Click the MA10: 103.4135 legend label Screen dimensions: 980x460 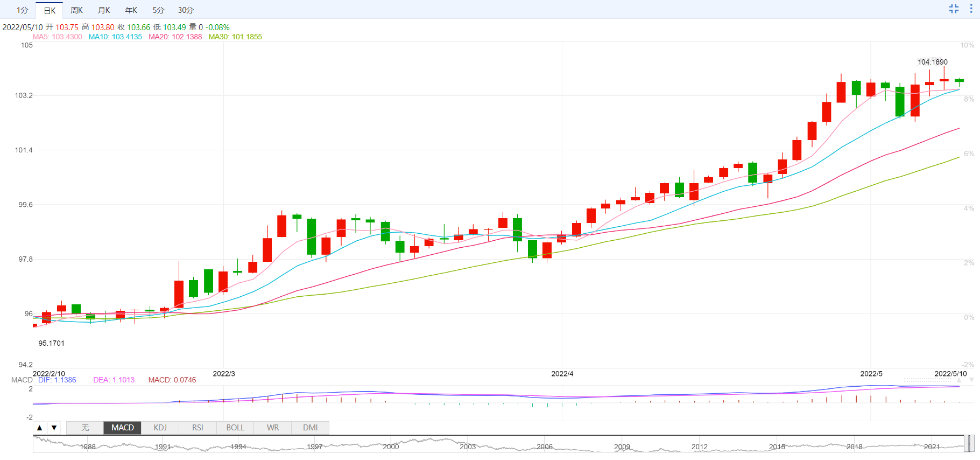(115, 37)
